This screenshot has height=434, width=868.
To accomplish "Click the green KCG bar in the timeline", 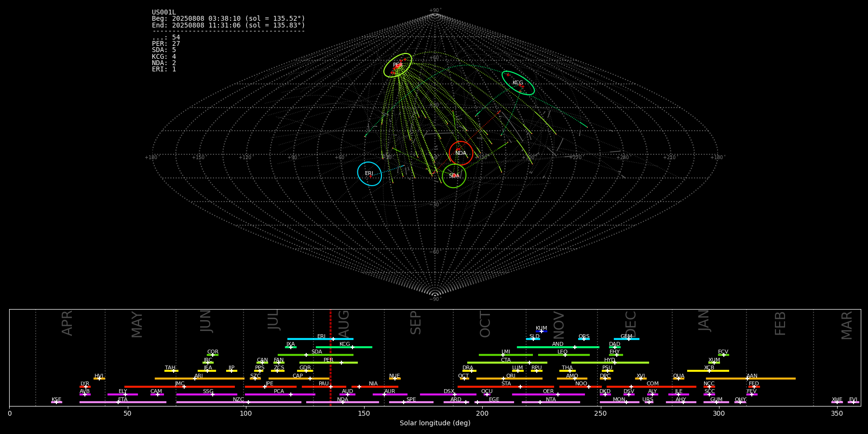I will [x=344, y=347].
